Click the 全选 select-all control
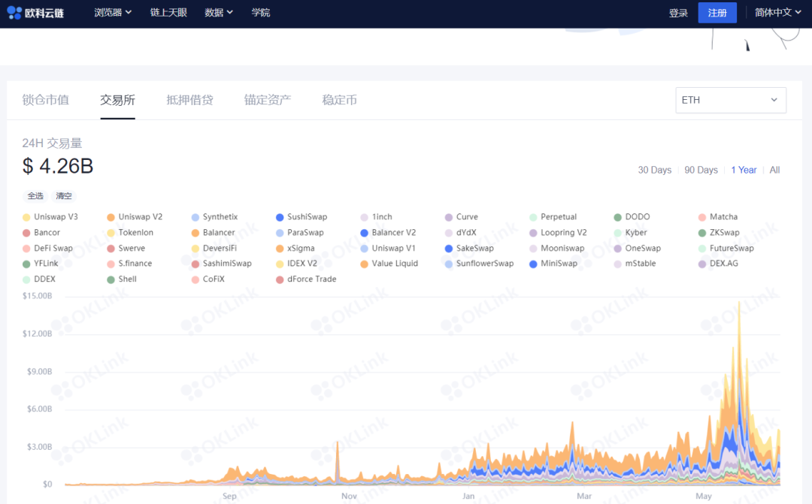Screen dimensions: 812x504 click(x=35, y=195)
